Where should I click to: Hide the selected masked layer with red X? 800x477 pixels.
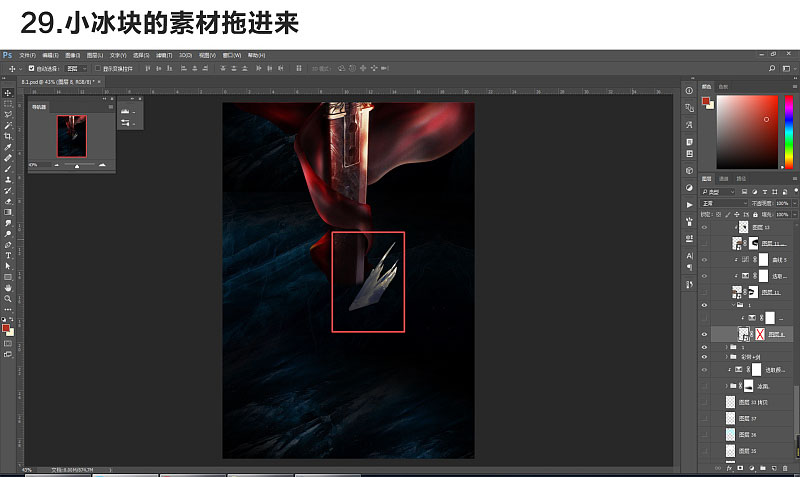tap(705, 334)
